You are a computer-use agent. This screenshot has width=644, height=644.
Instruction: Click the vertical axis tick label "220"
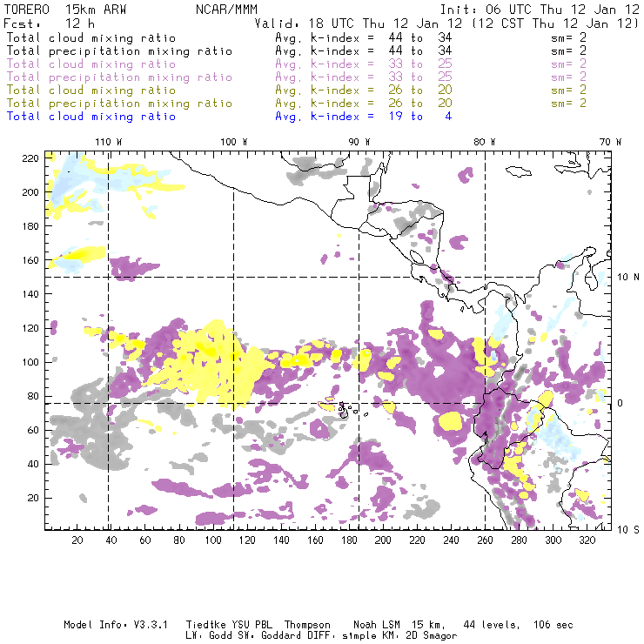click(x=30, y=158)
